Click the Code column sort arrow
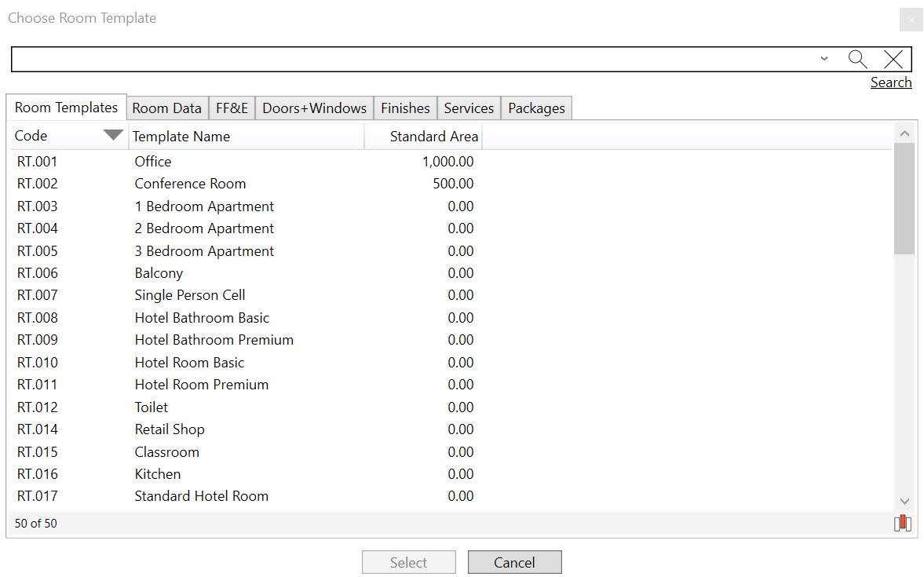 click(113, 135)
